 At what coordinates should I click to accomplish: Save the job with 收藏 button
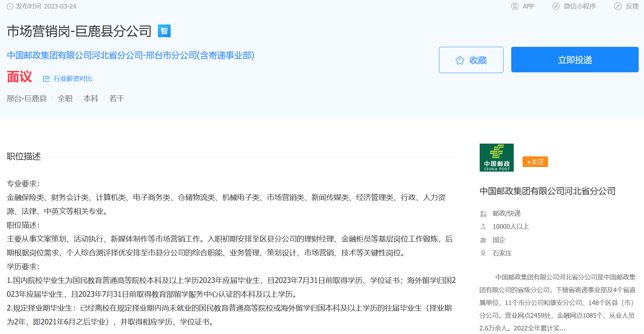471,60
